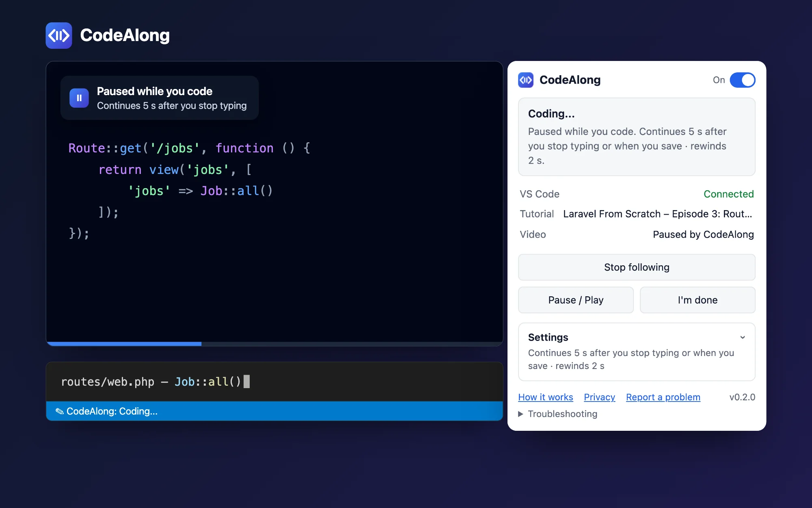Click the 'Connected' VS Code status text
Screen dimensions: 812x508
728,194
